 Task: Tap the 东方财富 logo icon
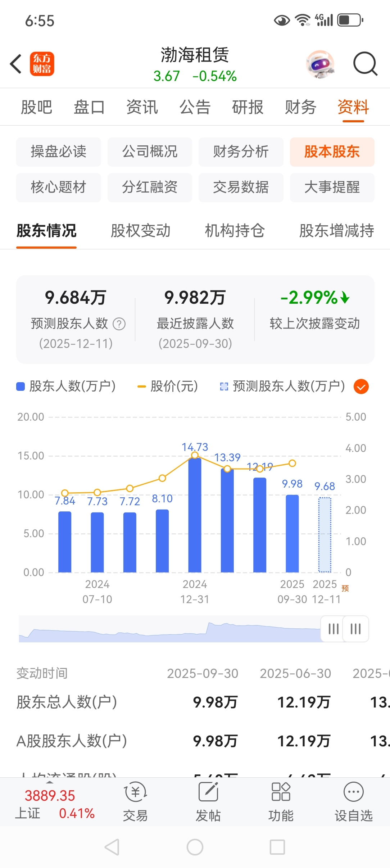42,64
